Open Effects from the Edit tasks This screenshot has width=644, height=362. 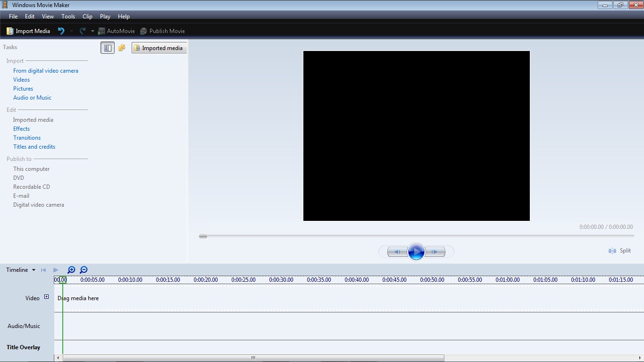(21, 129)
